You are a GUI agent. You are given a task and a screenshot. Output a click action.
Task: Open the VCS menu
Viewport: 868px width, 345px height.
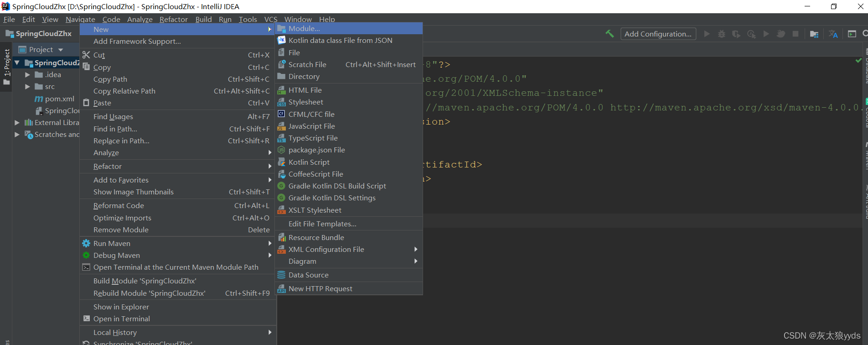(x=271, y=19)
